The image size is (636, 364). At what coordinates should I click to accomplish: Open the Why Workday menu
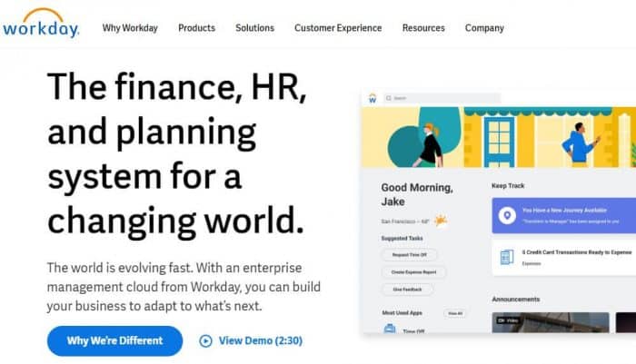coord(130,28)
